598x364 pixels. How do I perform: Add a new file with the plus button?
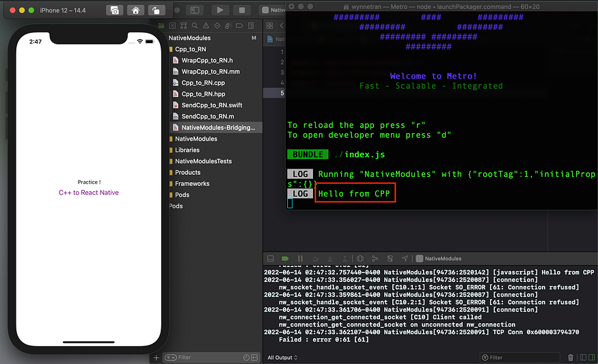pyautogui.click(x=156, y=358)
